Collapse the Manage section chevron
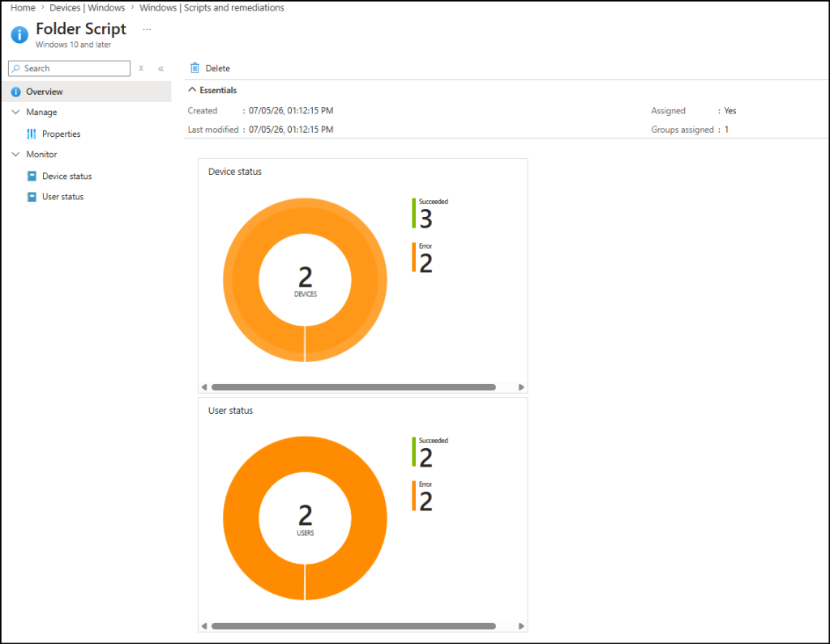This screenshot has height=644, width=830. coord(16,112)
